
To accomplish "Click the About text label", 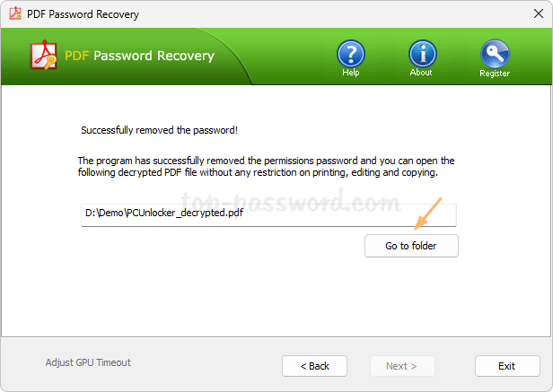I will point(421,73).
